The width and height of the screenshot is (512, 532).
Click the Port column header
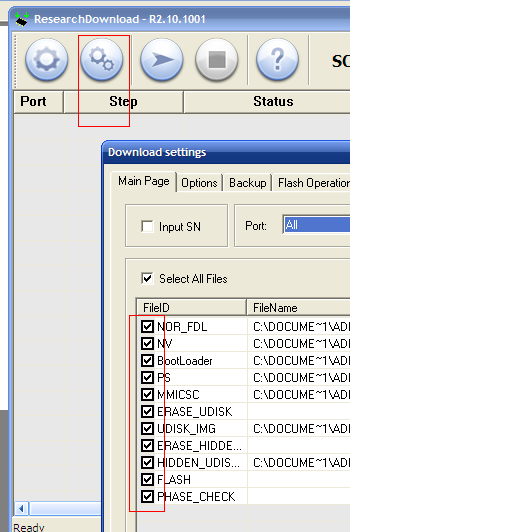click(x=38, y=101)
